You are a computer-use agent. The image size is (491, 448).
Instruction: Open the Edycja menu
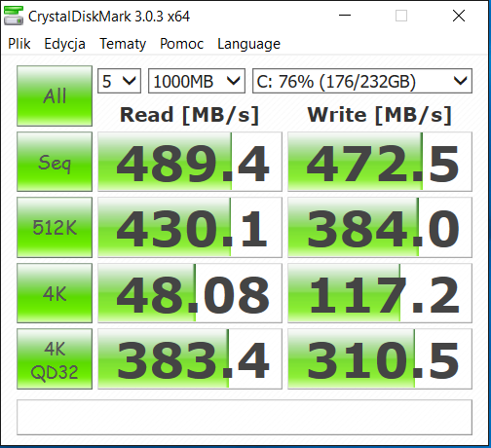point(64,44)
